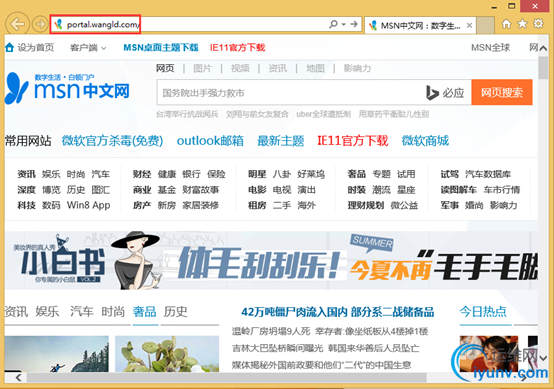Select the 网页 search tab

point(165,68)
